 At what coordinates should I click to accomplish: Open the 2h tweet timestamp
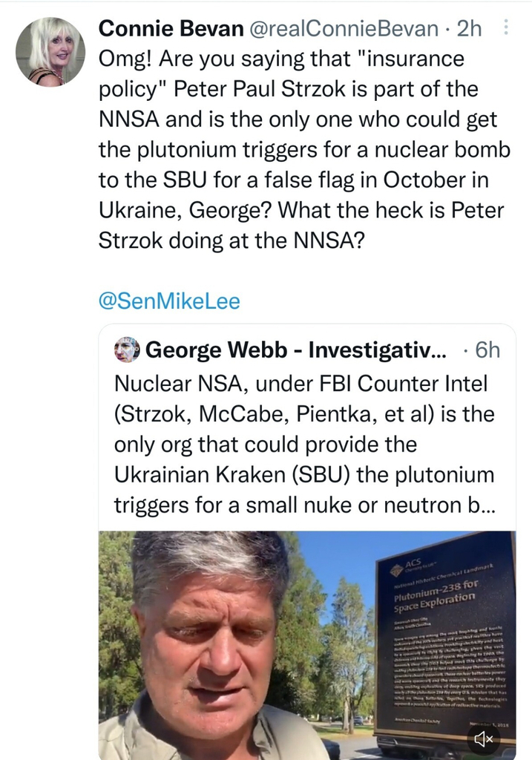click(469, 29)
